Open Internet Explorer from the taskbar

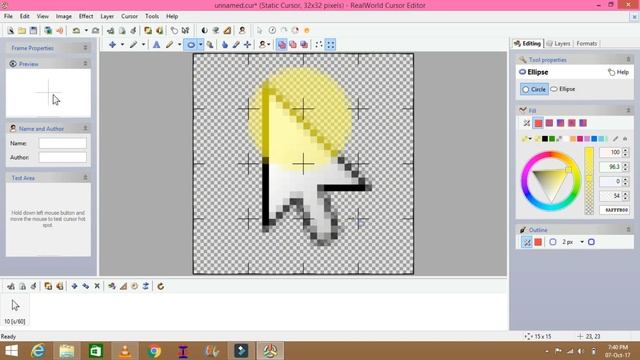pyautogui.click(x=38, y=351)
